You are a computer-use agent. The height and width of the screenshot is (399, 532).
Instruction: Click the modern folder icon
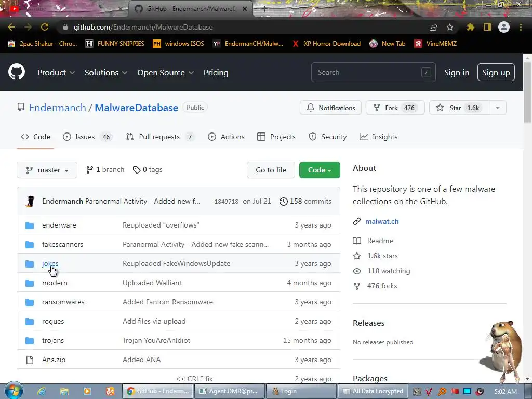[x=30, y=283]
